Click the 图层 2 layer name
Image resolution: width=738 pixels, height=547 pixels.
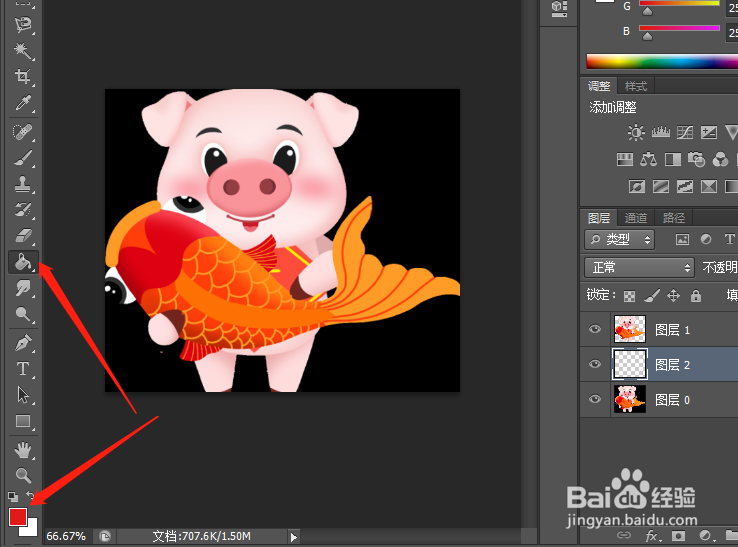pyautogui.click(x=672, y=365)
